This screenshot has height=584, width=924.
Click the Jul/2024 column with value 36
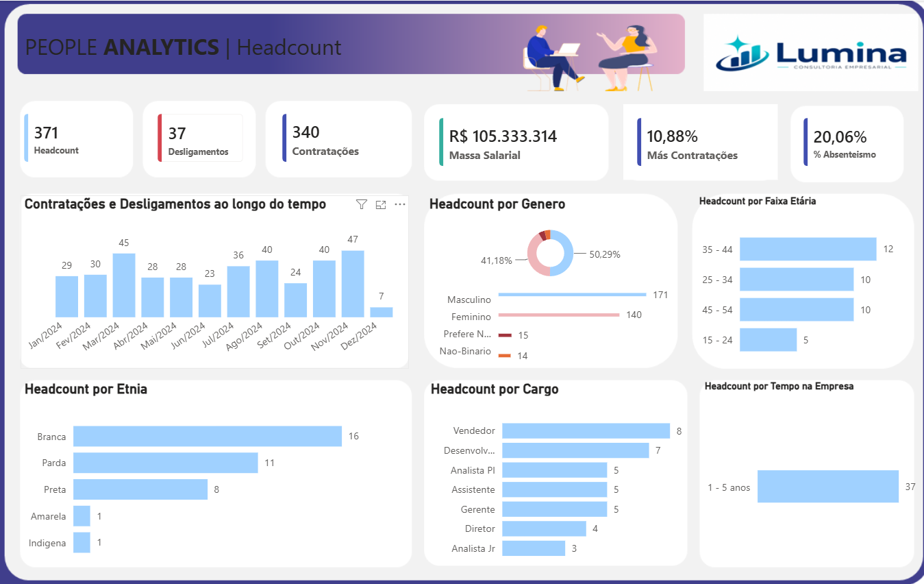point(238,291)
